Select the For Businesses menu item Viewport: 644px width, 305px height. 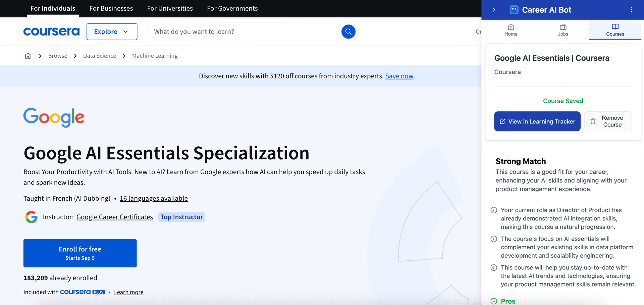point(111,8)
